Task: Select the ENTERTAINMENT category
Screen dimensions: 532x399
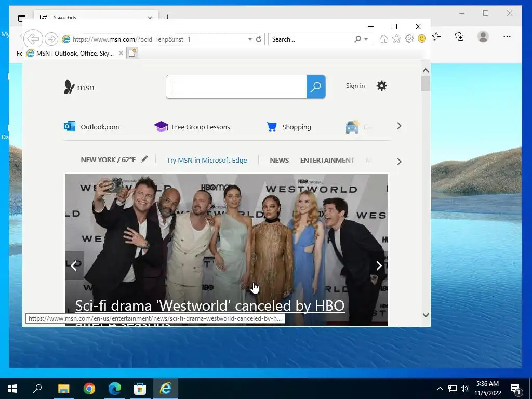Action: pyautogui.click(x=327, y=160)
